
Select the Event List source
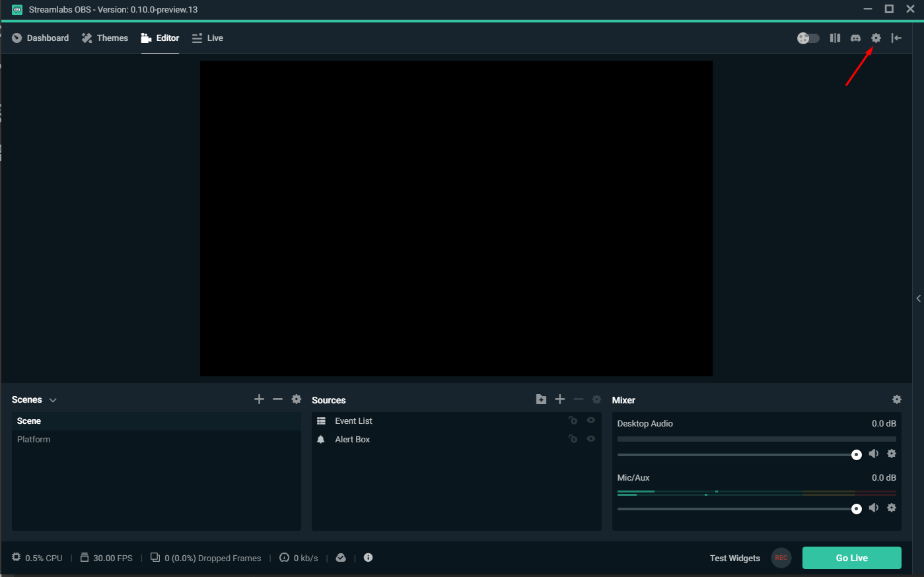click(x=456, y=421)
